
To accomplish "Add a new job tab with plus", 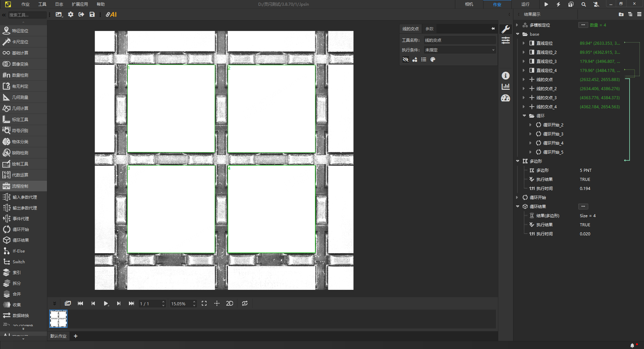I will coord(76,336).
